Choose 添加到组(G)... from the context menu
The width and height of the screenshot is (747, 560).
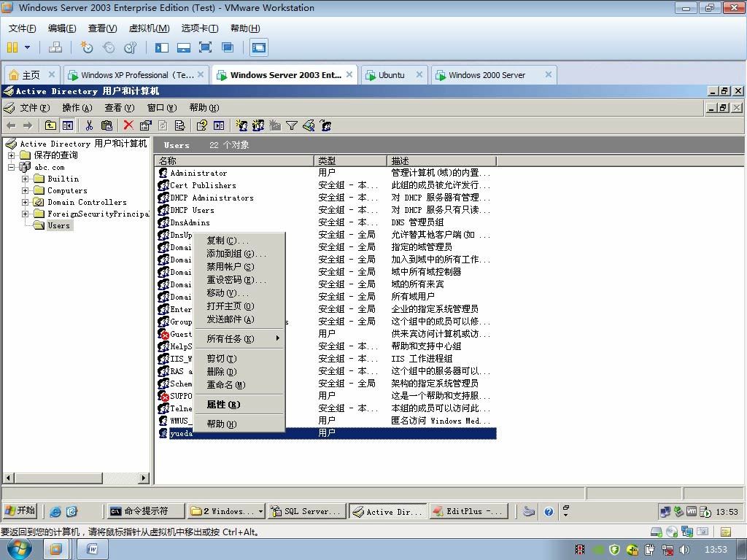click(239, 254)
